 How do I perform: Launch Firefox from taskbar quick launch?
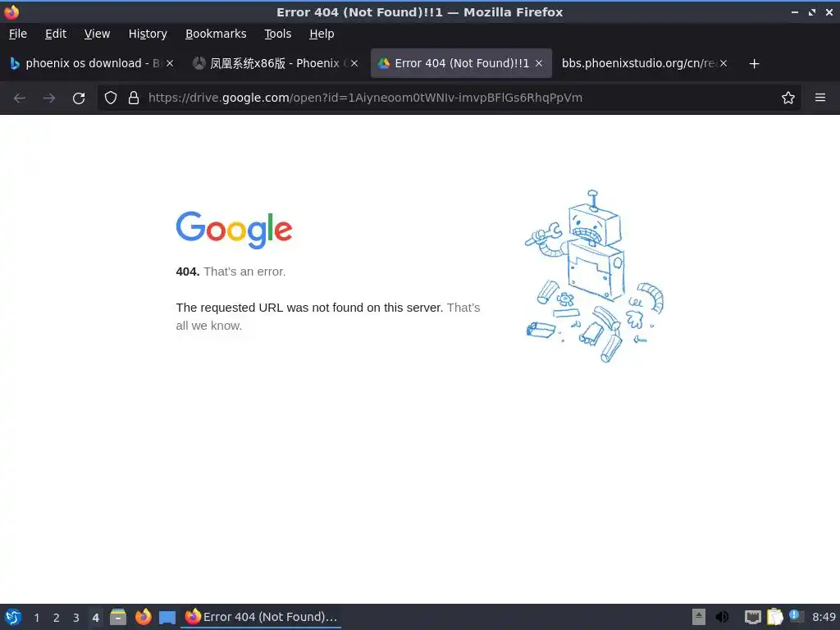pyautogui.click(x=143, y=617)
